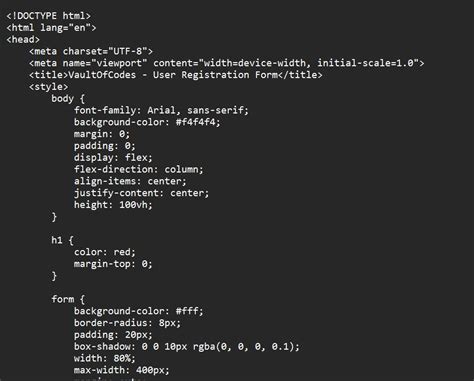The image size is (474, 381).
Task: Place cursor on html lang="en" tag
Action: pos(51,28)
